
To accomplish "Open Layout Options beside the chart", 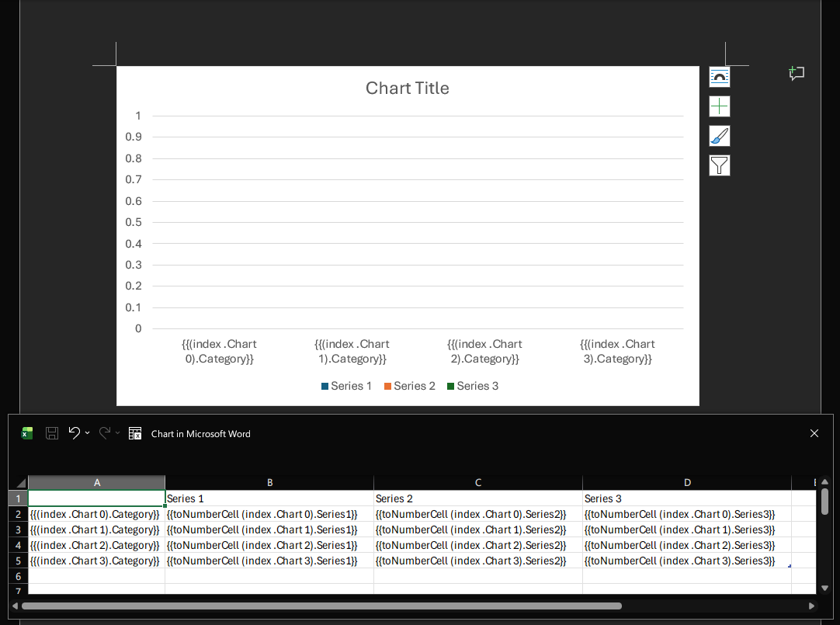I will point(719,76).
